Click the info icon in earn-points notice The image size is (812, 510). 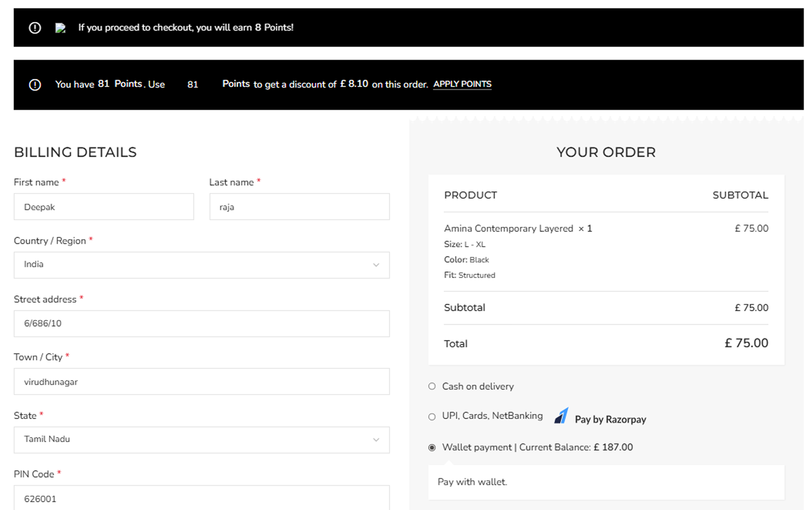[35, 27]
